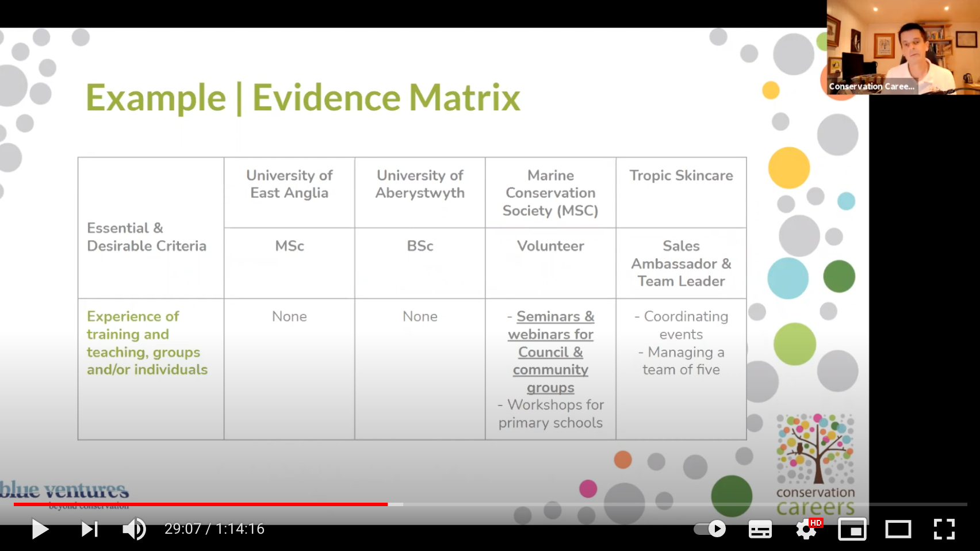Click 'None' under the BSc column

(x=420, y=316)
